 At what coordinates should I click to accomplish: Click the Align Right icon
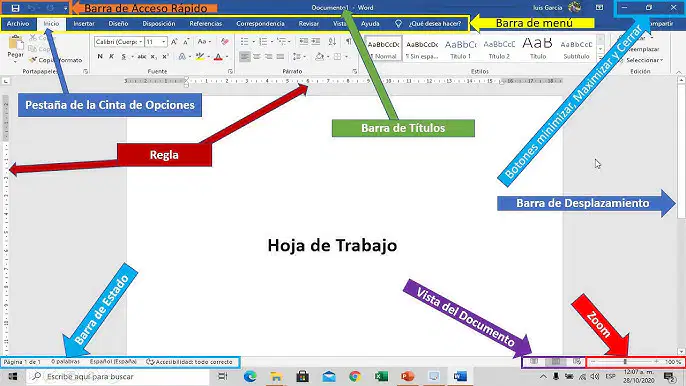269,57
